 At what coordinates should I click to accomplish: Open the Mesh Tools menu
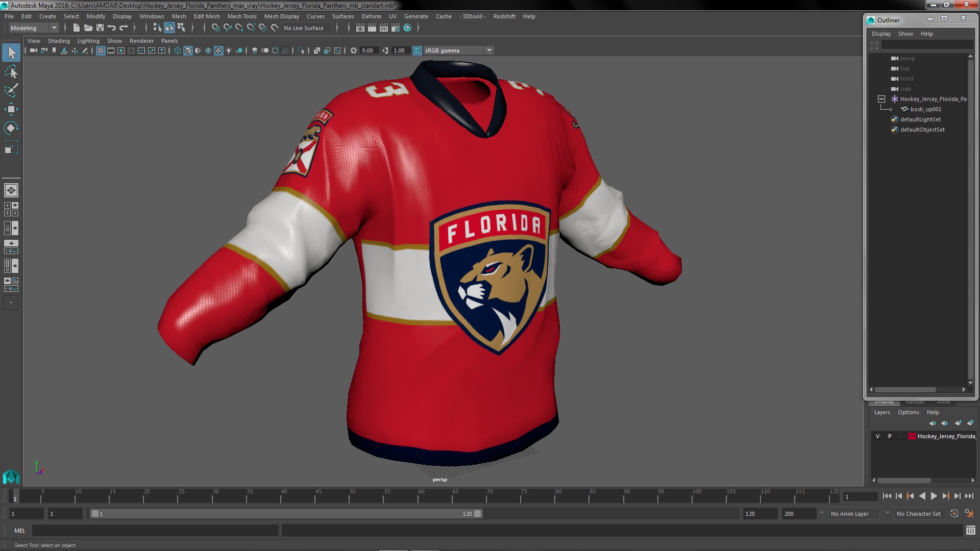pos(242,16)
